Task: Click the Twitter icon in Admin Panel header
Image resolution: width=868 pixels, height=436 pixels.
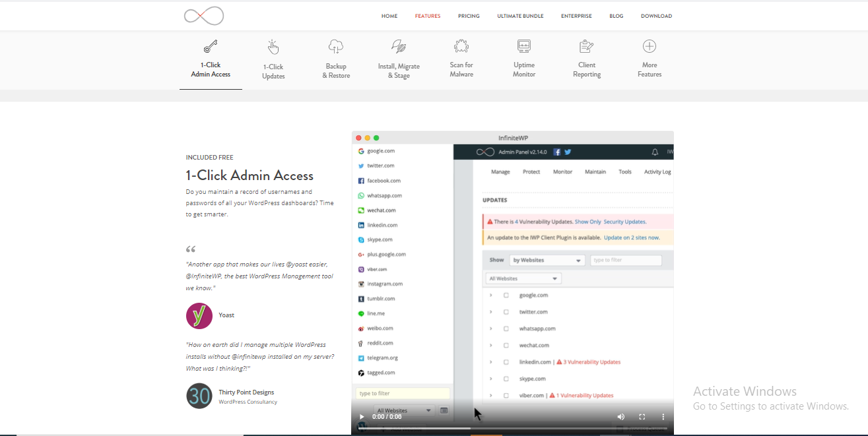Action: (568, 152)
